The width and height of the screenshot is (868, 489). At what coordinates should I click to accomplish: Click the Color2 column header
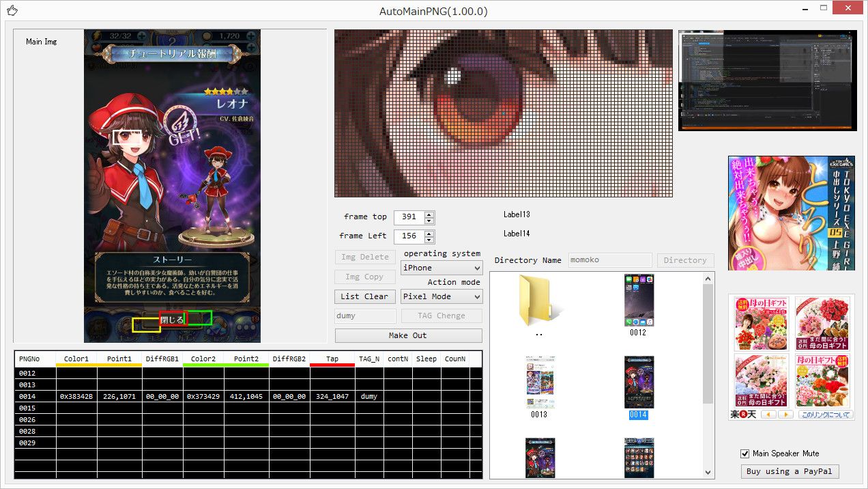[x=203, y=359]
